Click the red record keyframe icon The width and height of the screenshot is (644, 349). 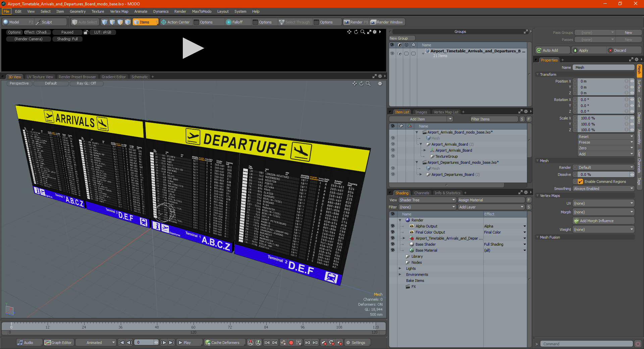pyautogui.click(x=291, y=343)
